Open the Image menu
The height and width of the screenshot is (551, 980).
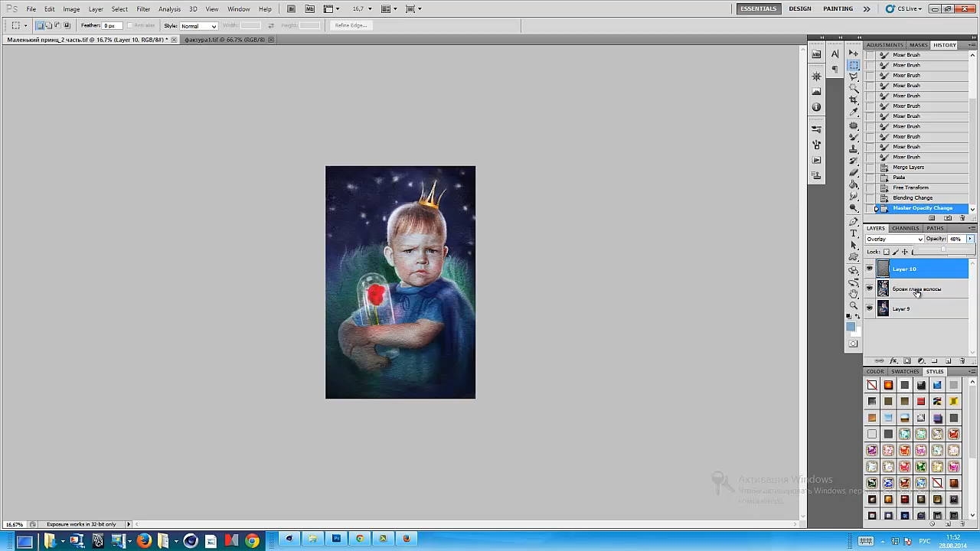point(71,9)
